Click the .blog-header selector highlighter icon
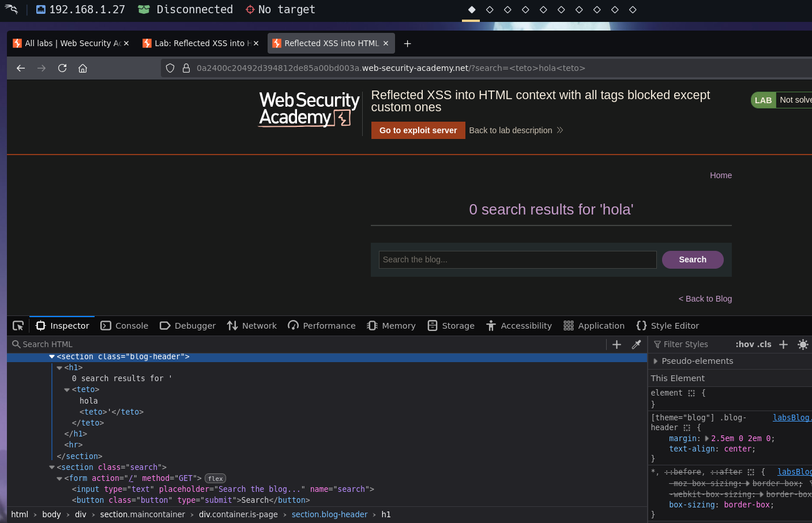 pos(687,428)
